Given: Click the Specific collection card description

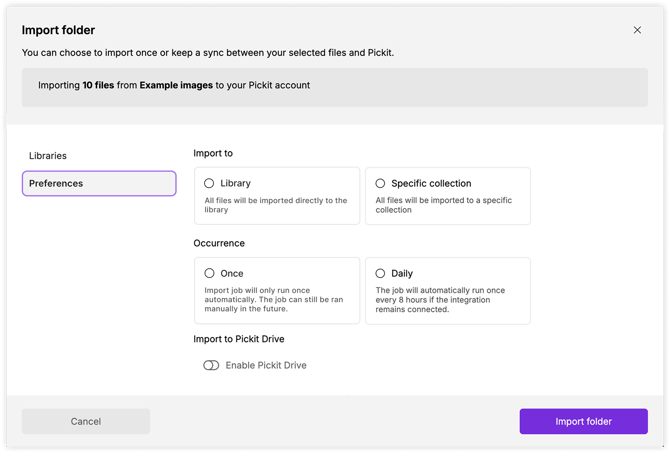Looking at the screenshot, I should pyautogui.click(x=445, y=205).
